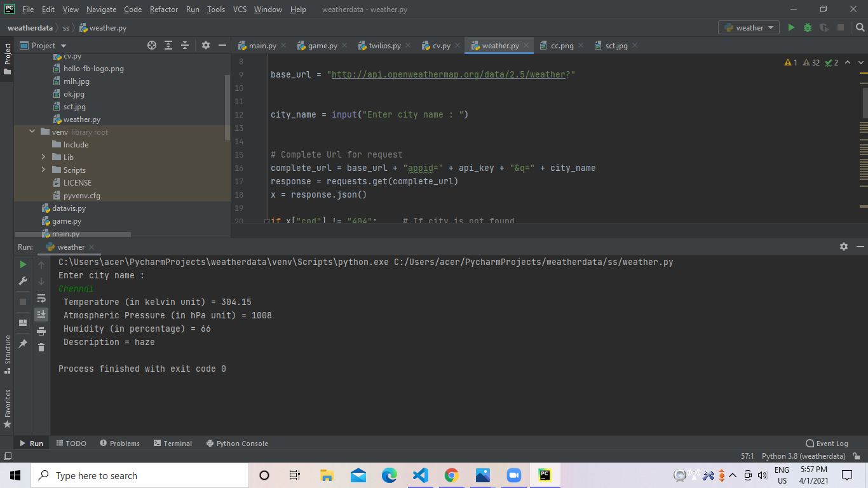Hide the Project tool window

[222, 45]
